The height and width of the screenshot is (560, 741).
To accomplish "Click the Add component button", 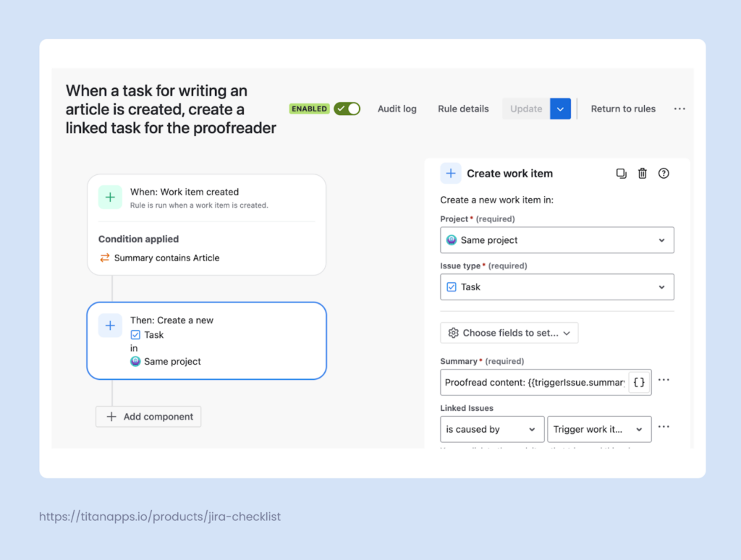I will (x=148, y=417).
